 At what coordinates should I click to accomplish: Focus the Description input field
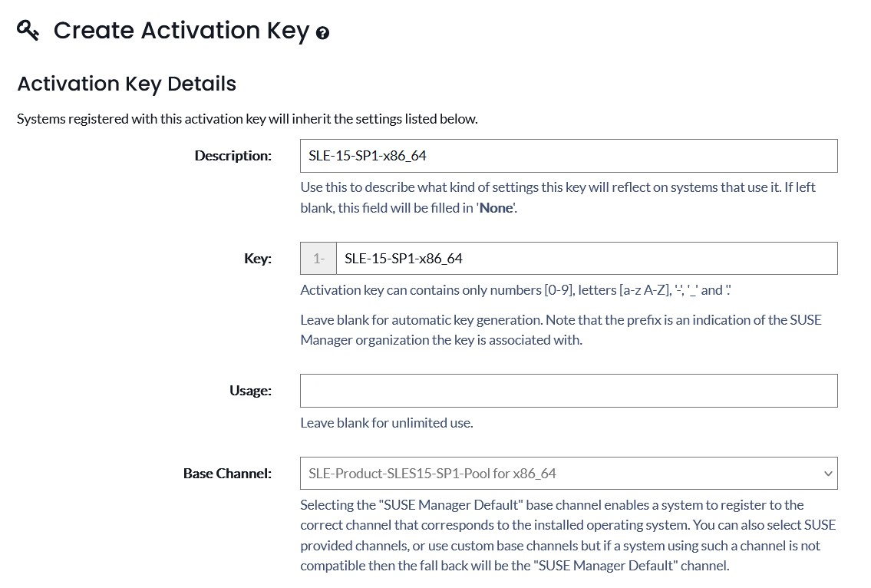(569, 156)
